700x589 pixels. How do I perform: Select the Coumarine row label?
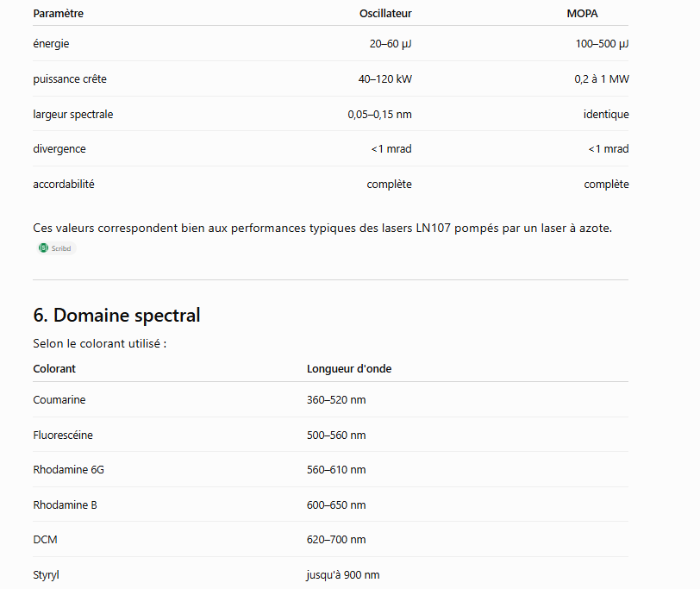(59, 399)
